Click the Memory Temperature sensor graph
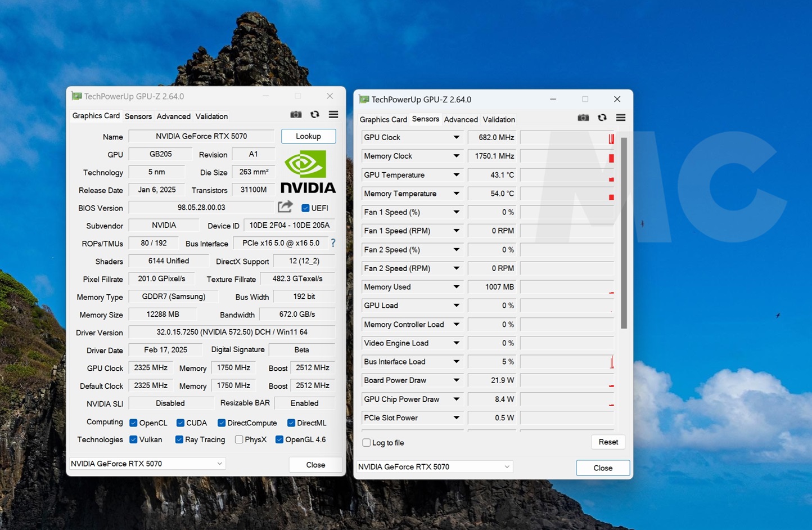This screenshot has height=530, width=812. (x=567, y=194)
